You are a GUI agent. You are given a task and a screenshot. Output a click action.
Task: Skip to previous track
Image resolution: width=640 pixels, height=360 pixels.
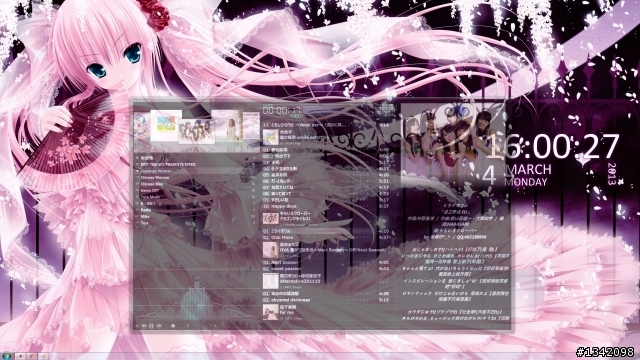pyautogui.click(x=144, y=326)
